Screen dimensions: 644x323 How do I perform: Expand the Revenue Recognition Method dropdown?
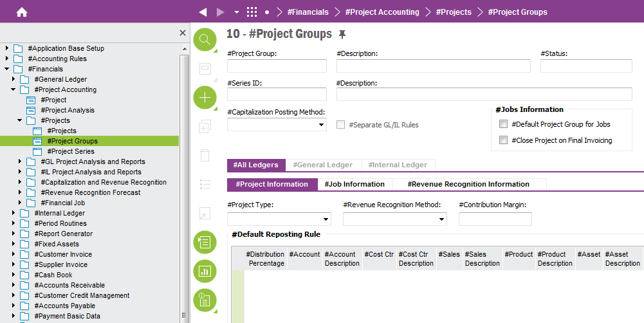pyautogui.click(x=394, y=219)
